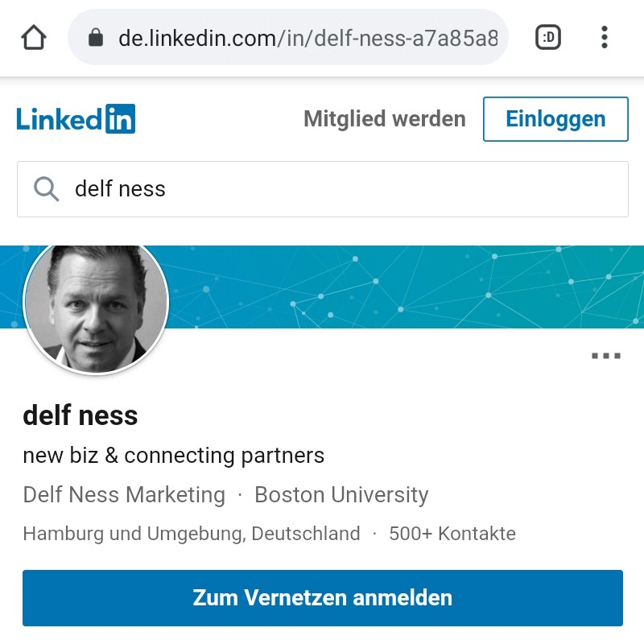Click the "Delf Ness Marketing" company text
The image size is (644, 644).
pos(124,494)
